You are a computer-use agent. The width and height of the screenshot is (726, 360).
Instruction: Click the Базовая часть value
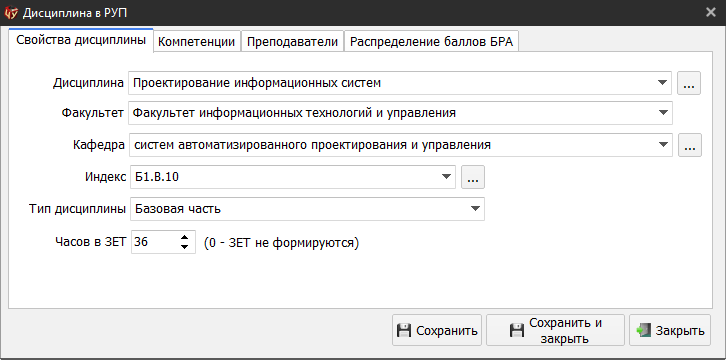click(178, 209)
